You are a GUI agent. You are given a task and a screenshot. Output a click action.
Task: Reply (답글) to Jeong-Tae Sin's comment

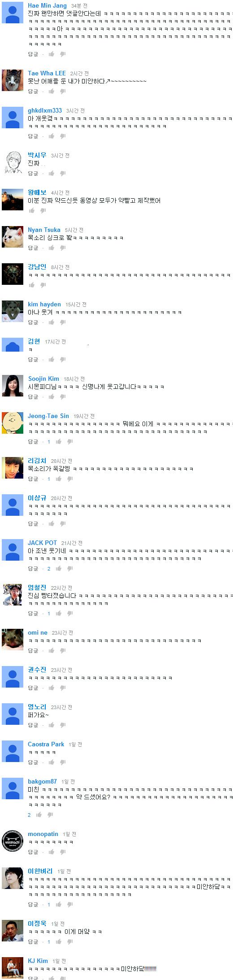(x=33, y=442)
